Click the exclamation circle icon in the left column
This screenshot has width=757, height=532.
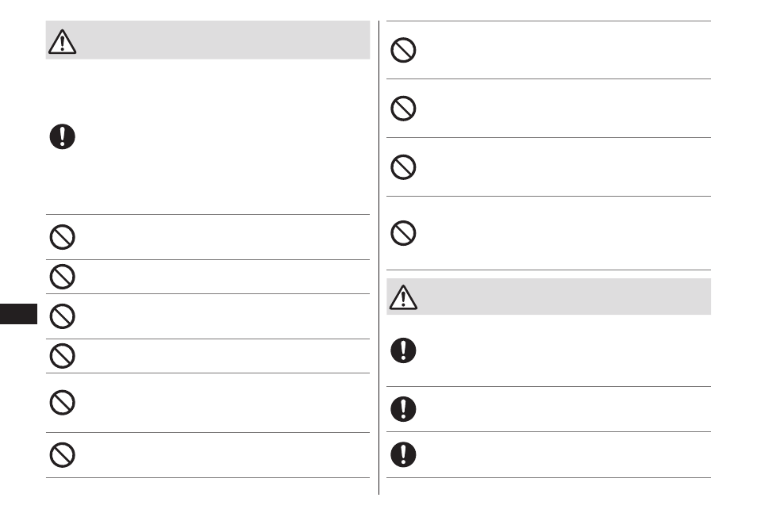[x=62, y=136]
